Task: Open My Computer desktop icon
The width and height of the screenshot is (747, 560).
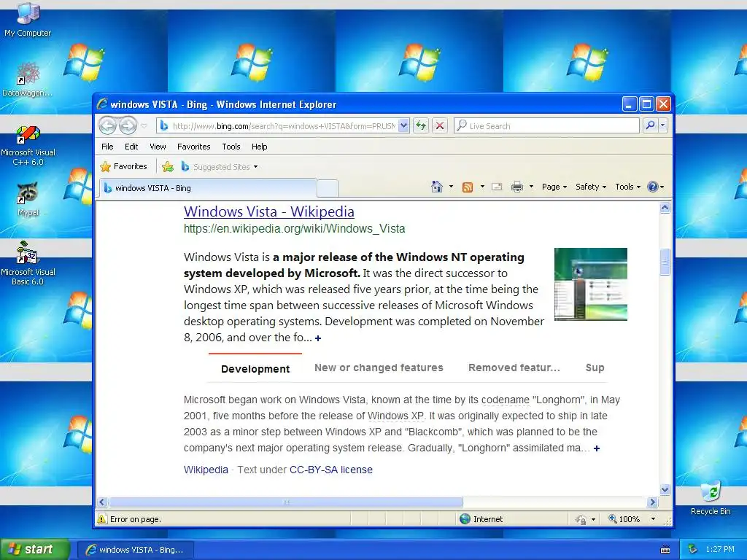Action: (x=28, y=19)
